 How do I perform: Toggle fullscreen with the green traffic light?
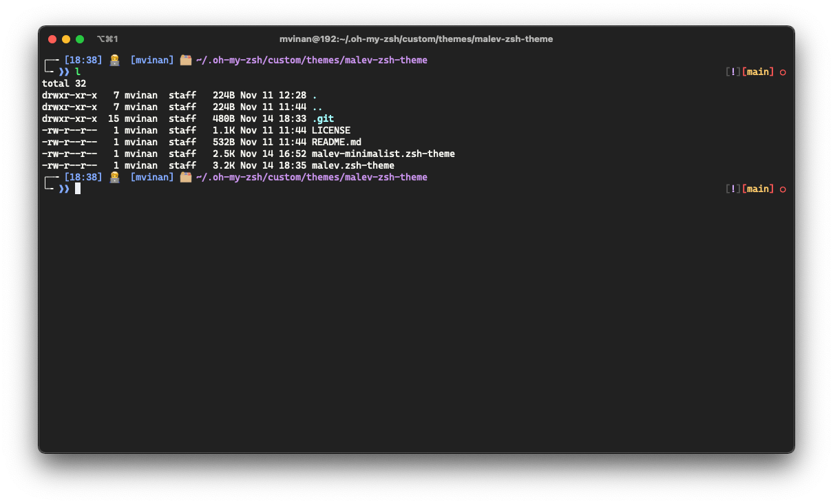(x=79, y=39)
